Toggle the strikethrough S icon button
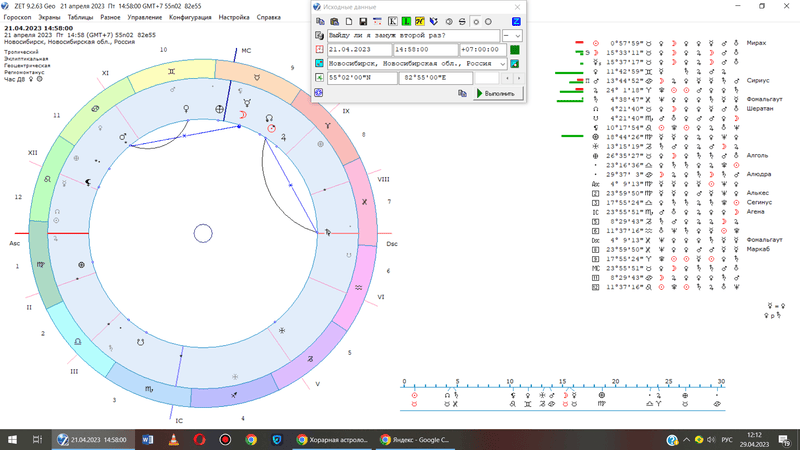 pyautogui.click(x=462, y=21)
